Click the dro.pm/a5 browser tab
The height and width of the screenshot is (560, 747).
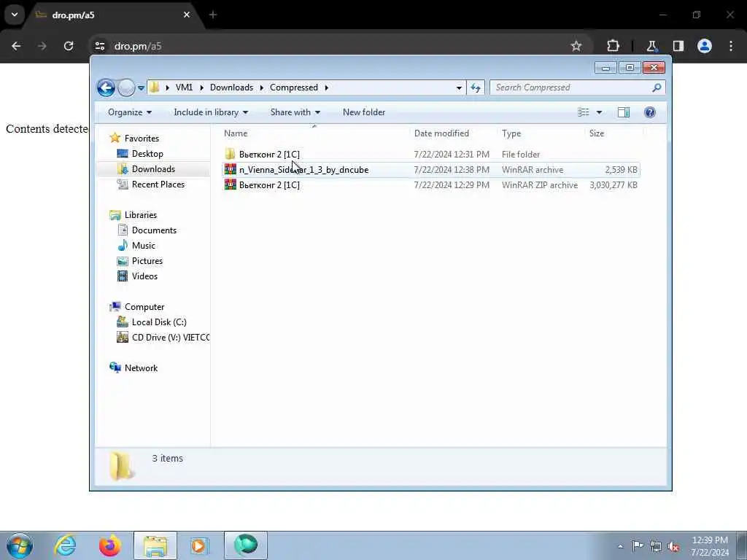tap(115, 15)
